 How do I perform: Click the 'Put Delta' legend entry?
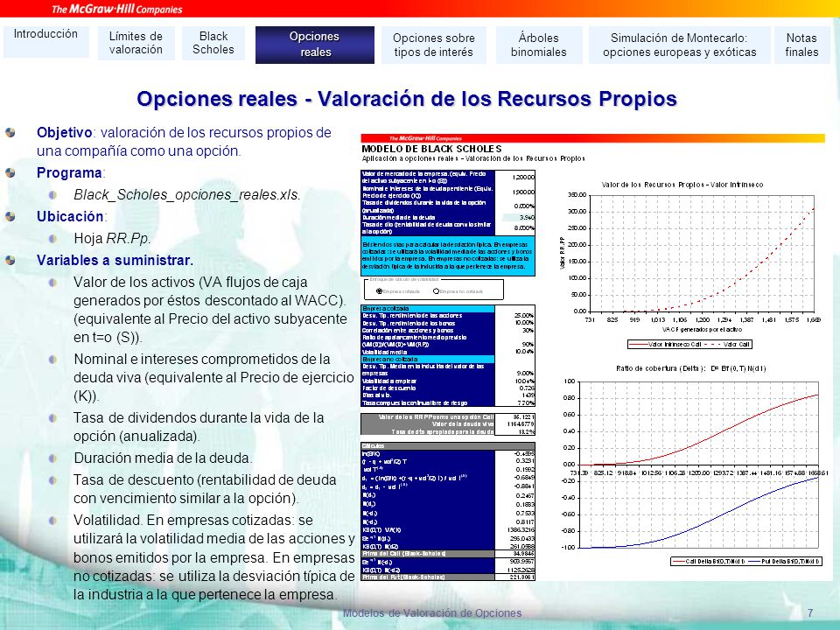pyautogui.click(x=784, y=562)
